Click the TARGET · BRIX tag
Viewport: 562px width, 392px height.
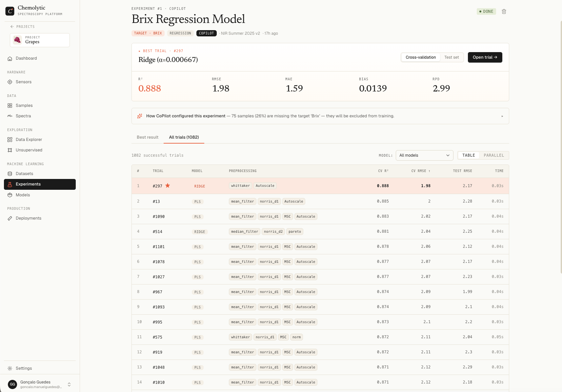(148, 33)
